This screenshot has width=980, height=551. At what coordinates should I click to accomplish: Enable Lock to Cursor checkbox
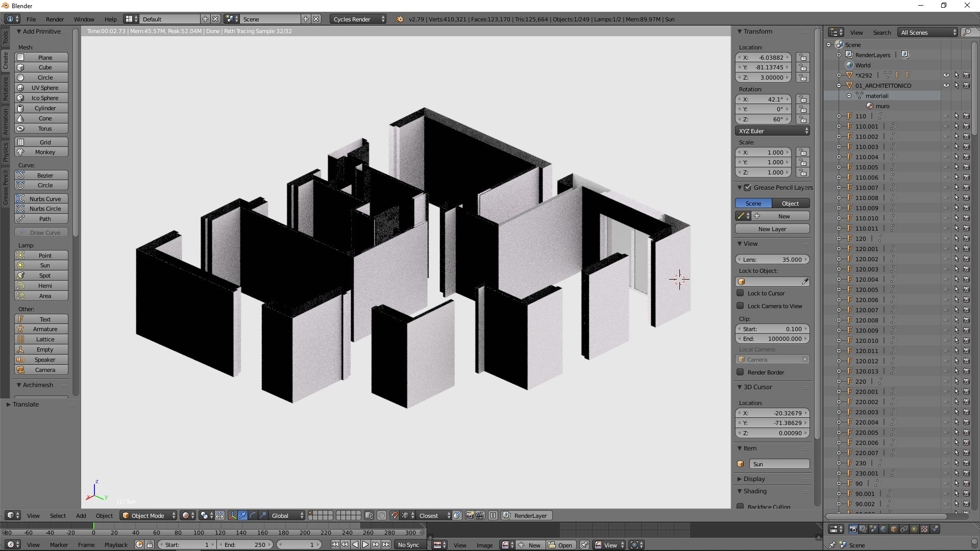coord(740,293)
